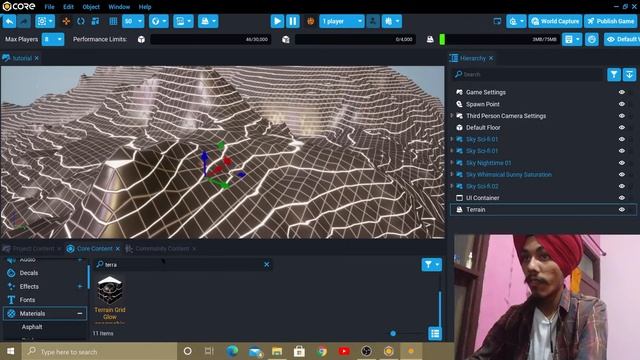
Task: Open the terrain tools dropdown
Action: coord(208,21)
